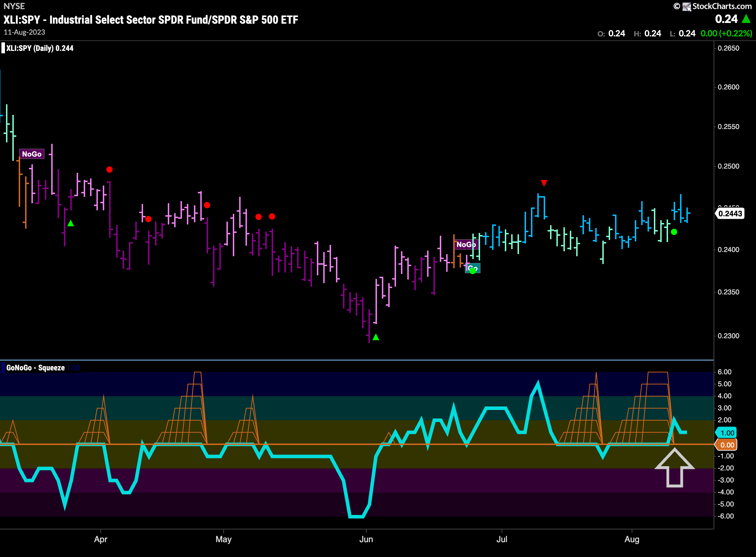Click the XLI:SPY (Daily) 0.244 legend

click(x=40, y=48)
